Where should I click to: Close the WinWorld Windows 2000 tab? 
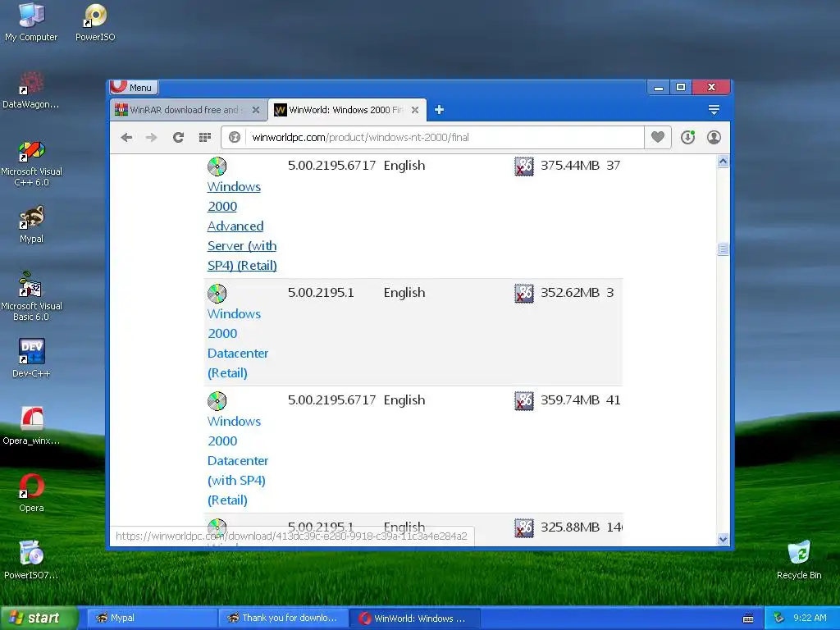415,110
